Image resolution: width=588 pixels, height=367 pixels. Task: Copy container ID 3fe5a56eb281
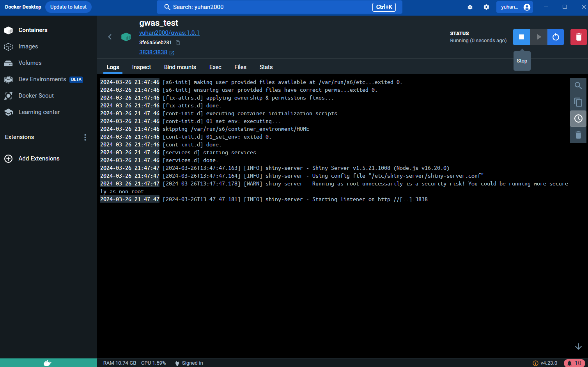point(178,43)
